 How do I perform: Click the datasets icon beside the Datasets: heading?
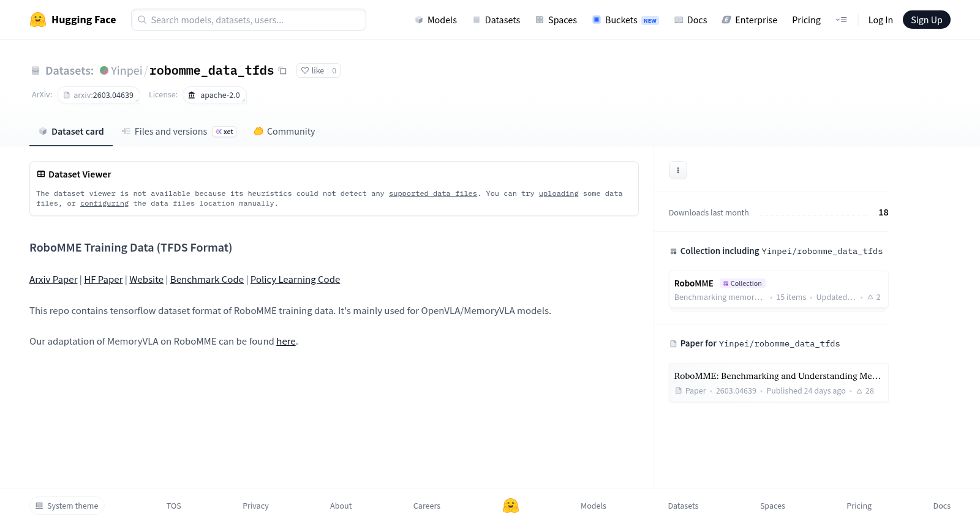click(36, 70)
